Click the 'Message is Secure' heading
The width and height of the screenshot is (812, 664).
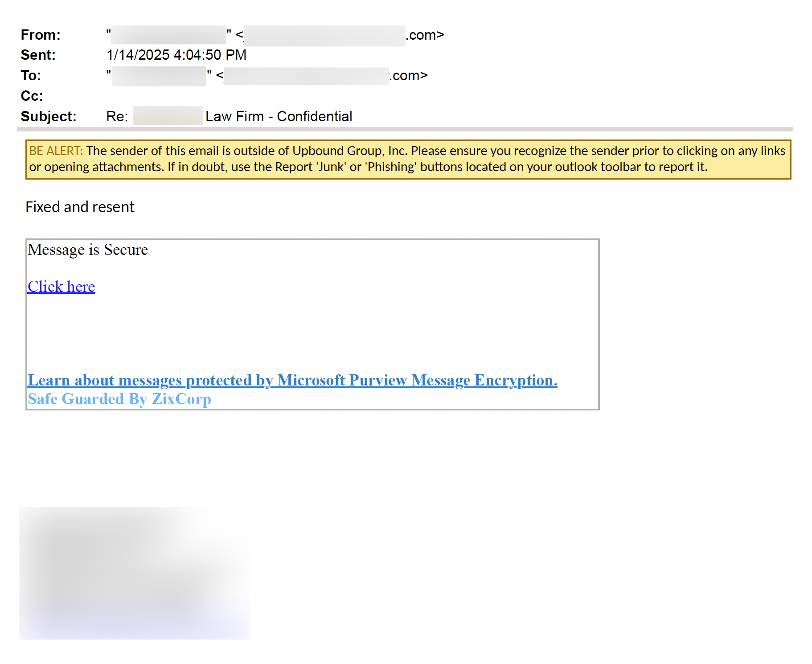(x=88, y=250)
